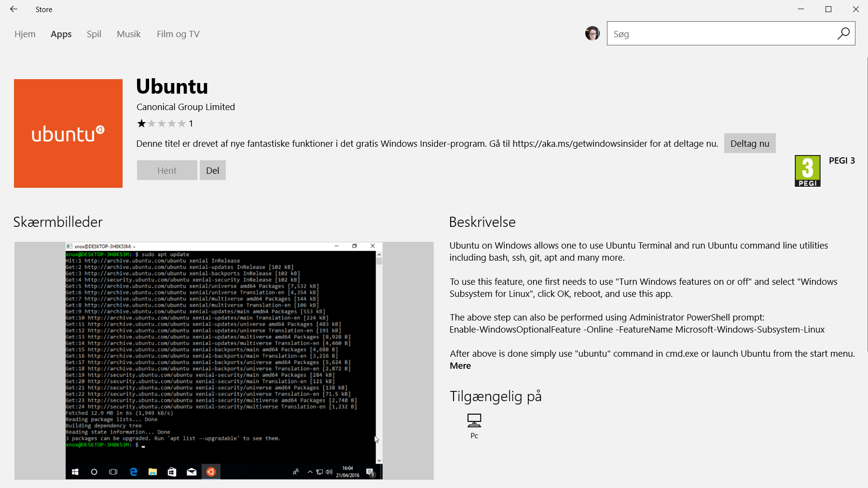Click the magnifying glass search icon
868x488 pixels.
point(843,33)
